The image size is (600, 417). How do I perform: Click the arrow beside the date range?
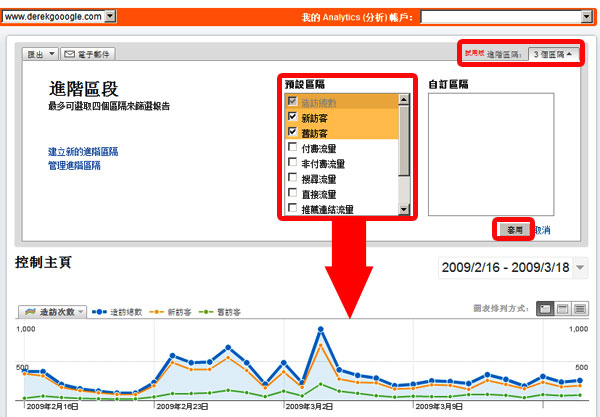580,267
